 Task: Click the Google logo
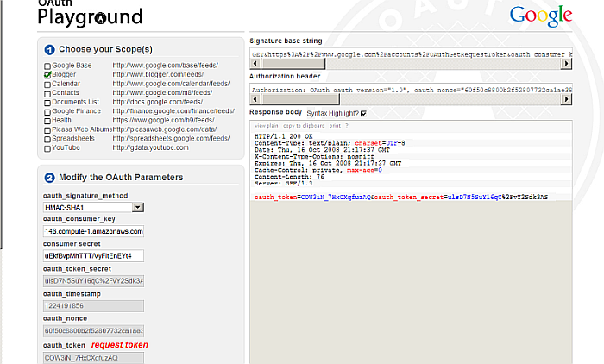tap(541, 16)
